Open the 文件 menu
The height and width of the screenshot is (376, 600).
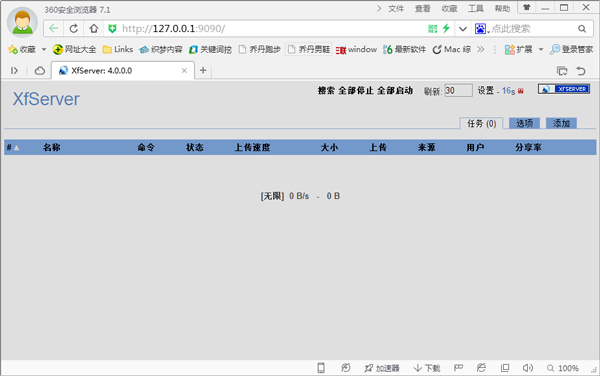tap(396, 8)
